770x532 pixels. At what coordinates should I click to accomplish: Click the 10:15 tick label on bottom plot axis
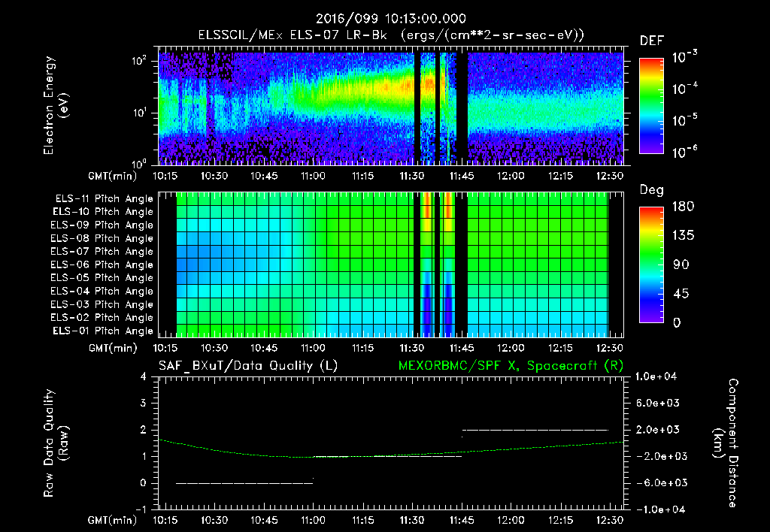pyautogui.click(x=165, y=520)
